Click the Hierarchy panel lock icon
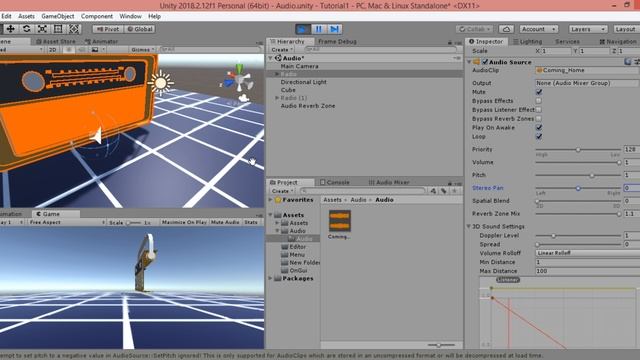The width and height of the screenshot is (640, 360). click(450, 42)
